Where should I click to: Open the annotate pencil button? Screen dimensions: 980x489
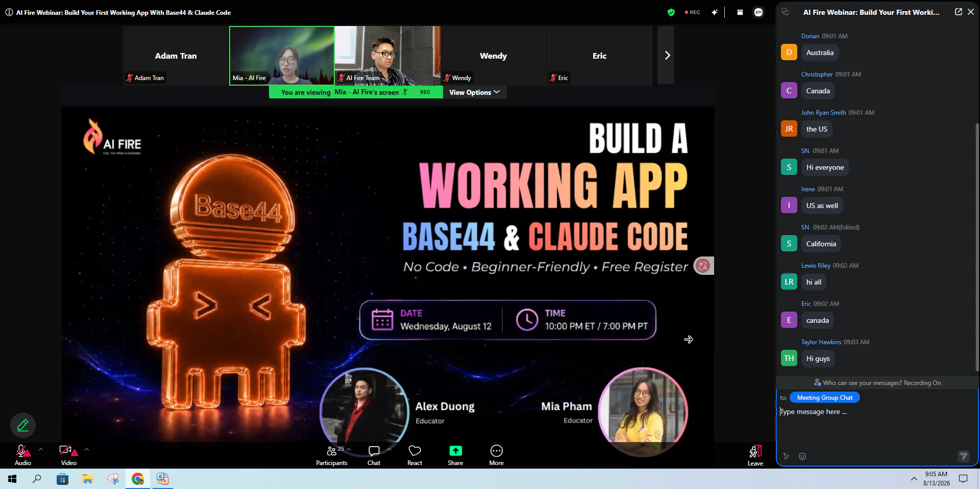click(23, 425)
